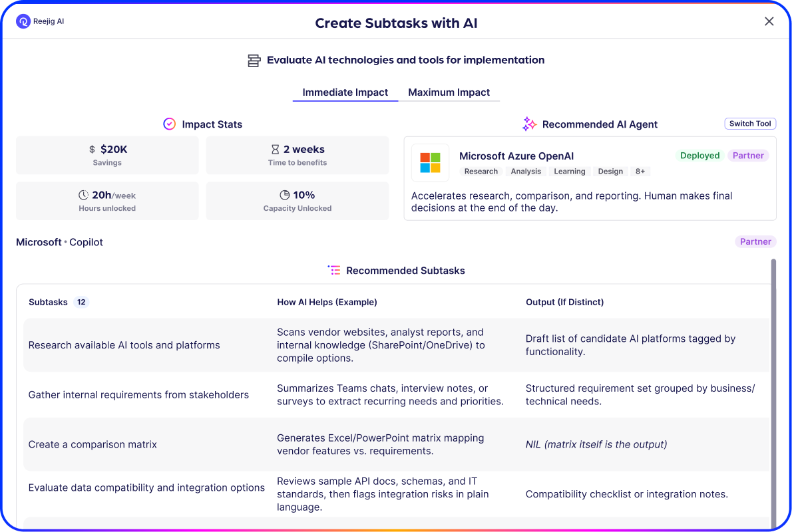Click the Deployed status badge
The width and height of the screenshot is (792, 532).
tap(699, 156)
